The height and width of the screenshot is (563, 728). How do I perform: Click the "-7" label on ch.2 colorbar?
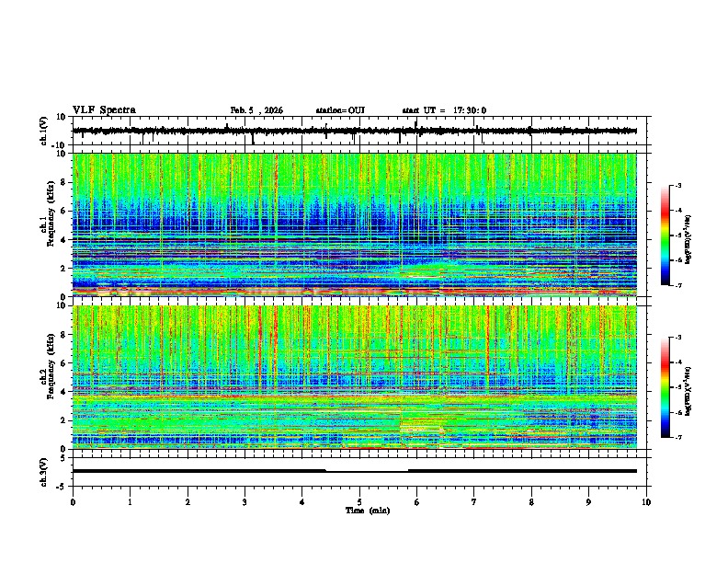(x=678, y=437)
